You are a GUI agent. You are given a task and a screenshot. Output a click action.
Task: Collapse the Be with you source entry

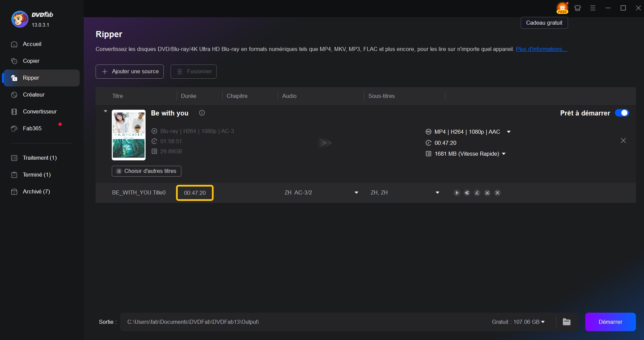tap(105, 111)
